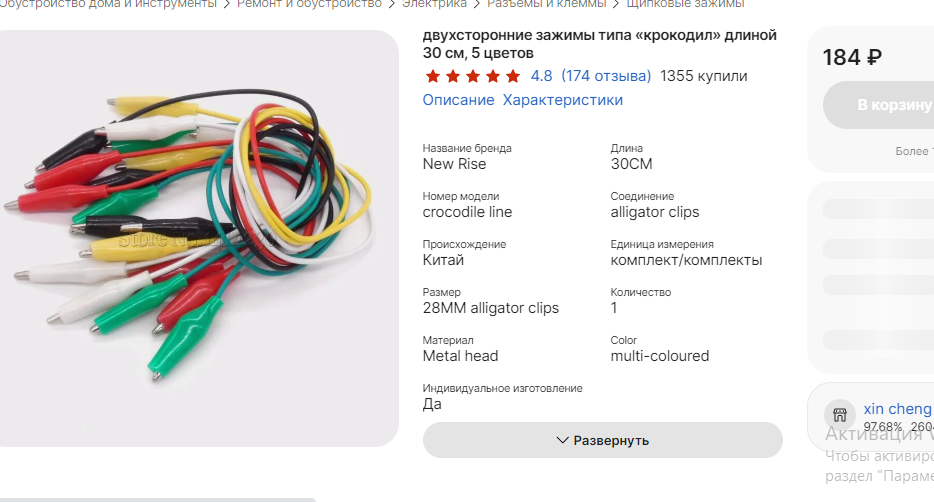934x502 pixels.
Task: Open the Характеристики tab link
Action: [x=562, y=100]
